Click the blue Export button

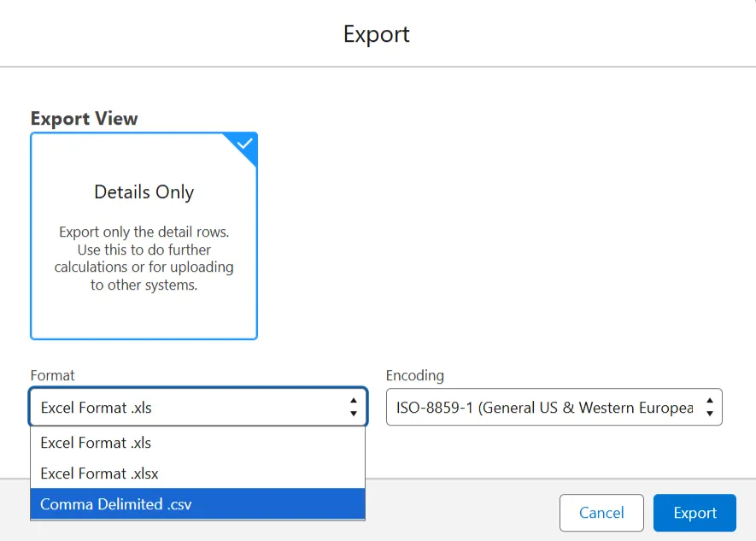tap(694, 513)
